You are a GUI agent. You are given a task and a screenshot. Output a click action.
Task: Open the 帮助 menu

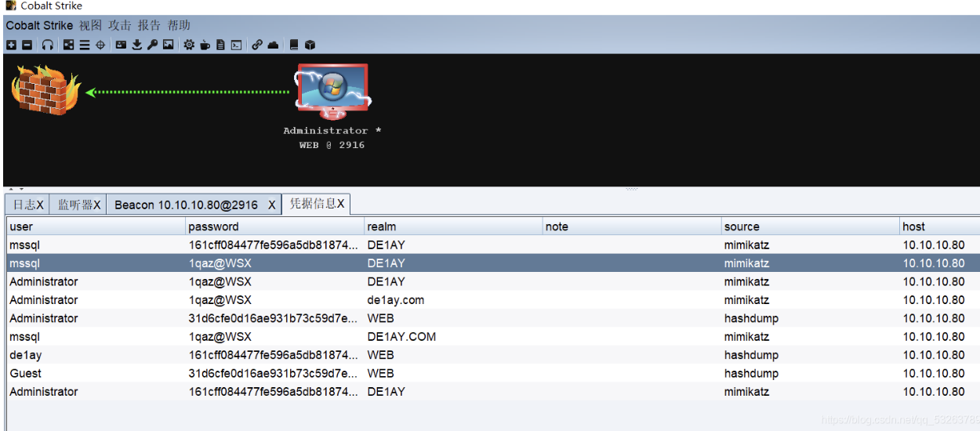pyautogui.click(x=180, y=25)
